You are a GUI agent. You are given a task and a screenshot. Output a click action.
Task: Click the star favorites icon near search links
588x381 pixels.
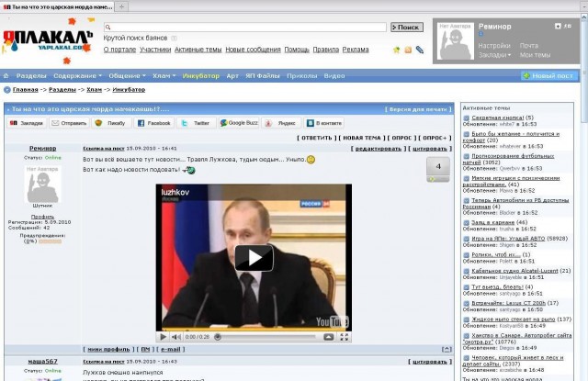point(396,50)
